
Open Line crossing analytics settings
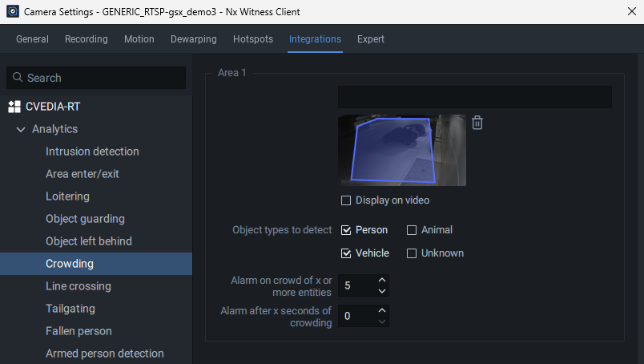tap(78, 286)
